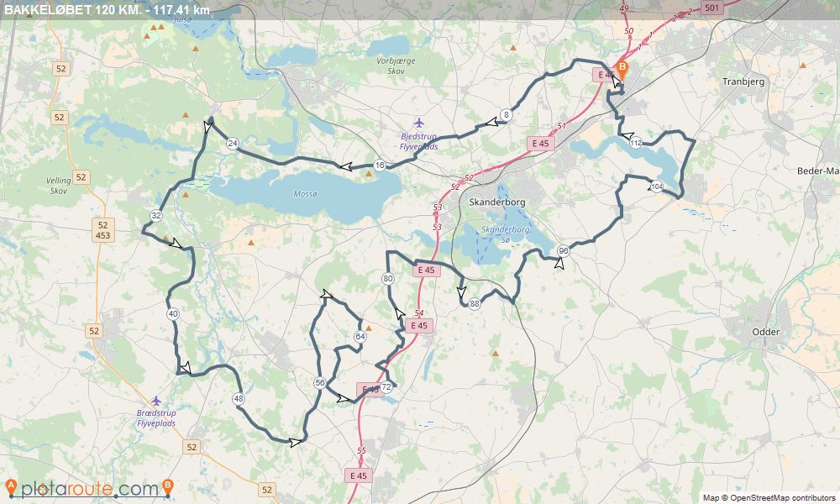Viewport: 840px width, 504px height.
Task: Click the 32 km route marker
Action: pos(156,216)
